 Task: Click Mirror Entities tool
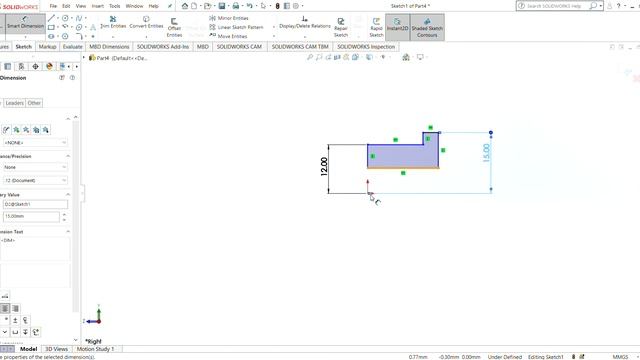[229, 18]
